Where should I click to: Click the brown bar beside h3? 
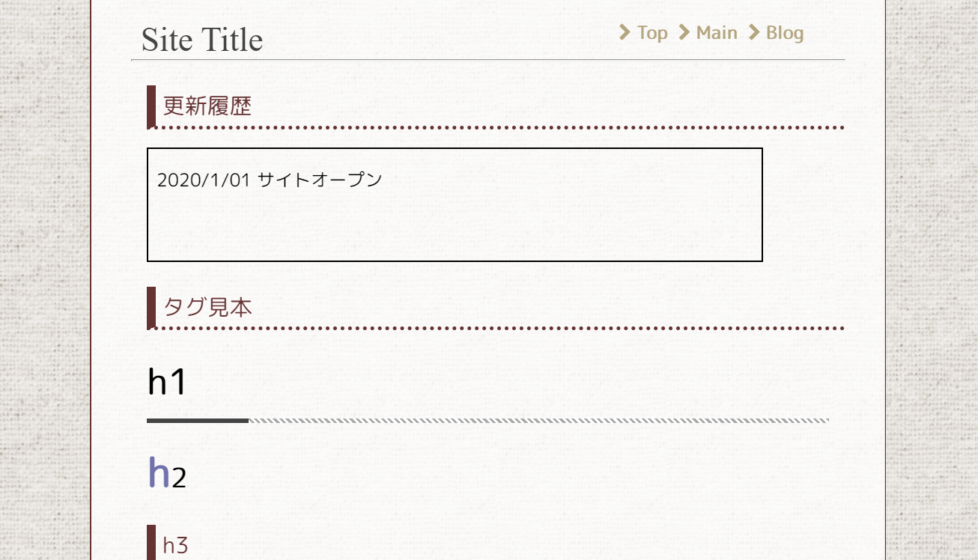(x=151, y=544)
